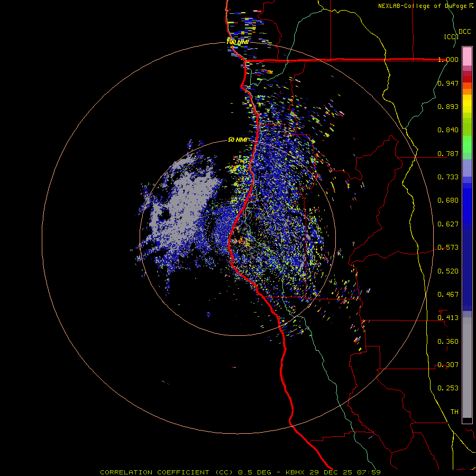
Task: Choose the 0.627 scale value
Action: (448, 224)
